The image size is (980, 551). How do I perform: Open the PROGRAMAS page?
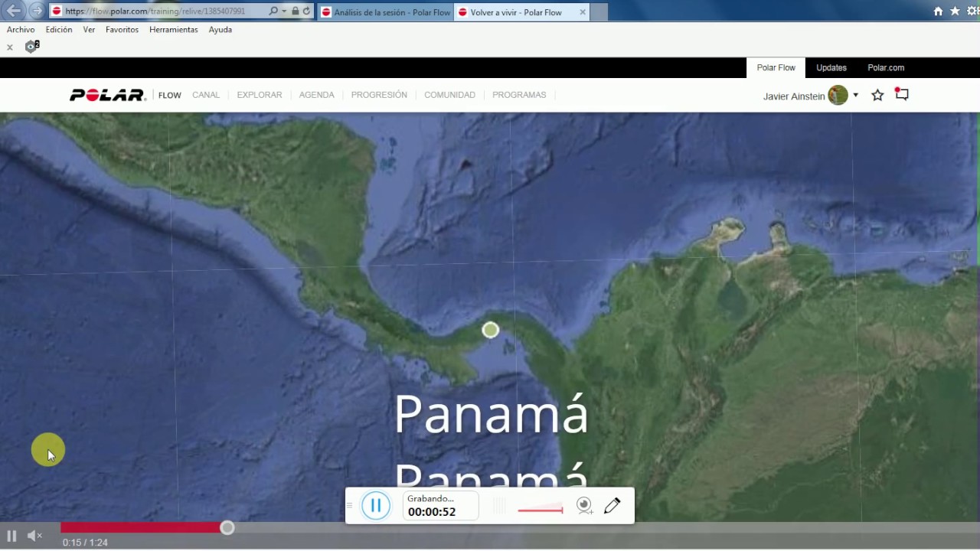[519, 95]
